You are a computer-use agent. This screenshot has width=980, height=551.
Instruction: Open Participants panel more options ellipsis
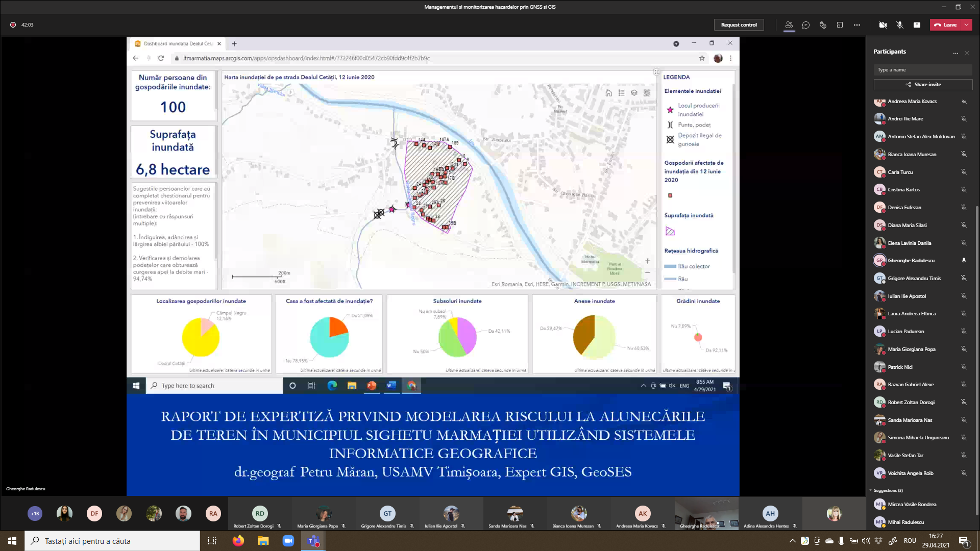955,53
